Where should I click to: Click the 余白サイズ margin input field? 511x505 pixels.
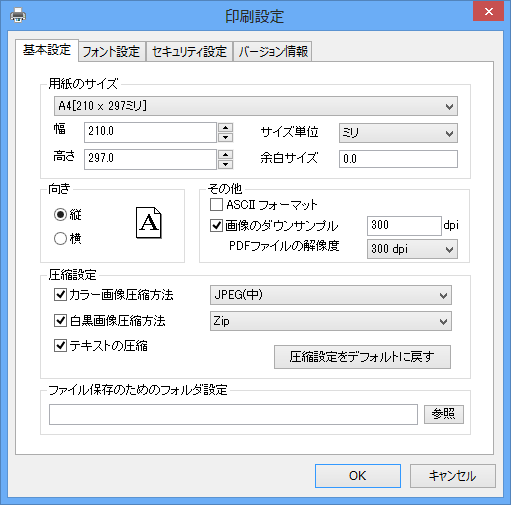(x=398, y=159)
